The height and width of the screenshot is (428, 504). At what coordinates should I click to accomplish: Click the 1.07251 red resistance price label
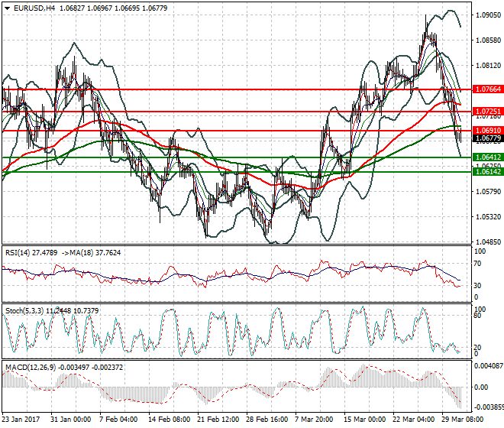(x=488, y=112)
